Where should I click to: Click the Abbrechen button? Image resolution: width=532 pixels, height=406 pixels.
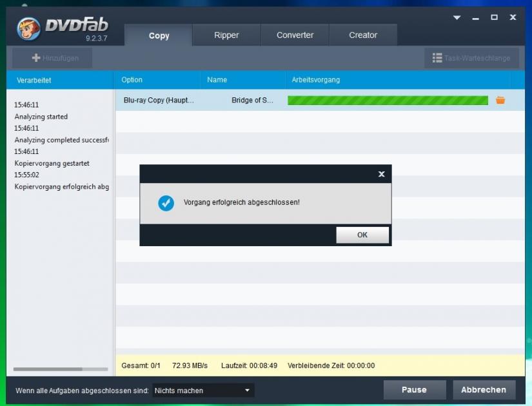click(484, 390)
